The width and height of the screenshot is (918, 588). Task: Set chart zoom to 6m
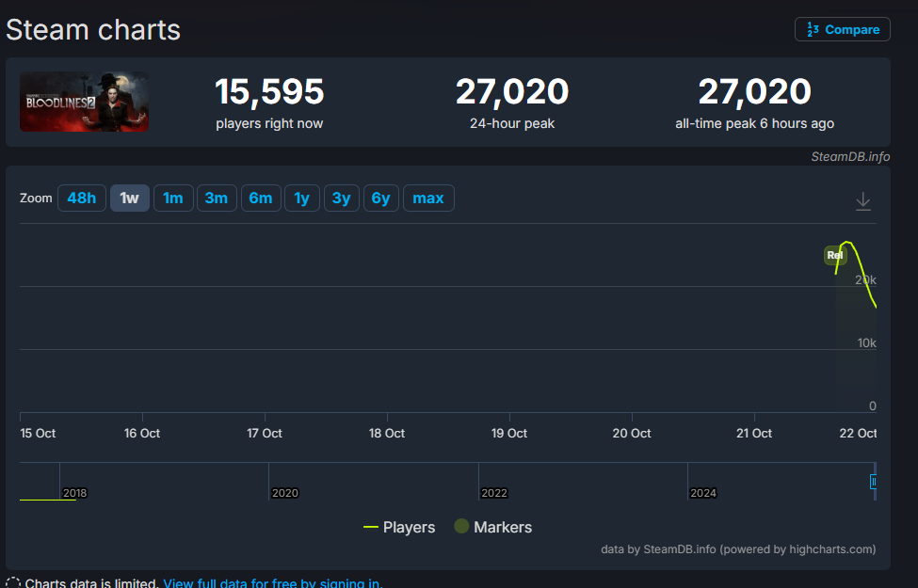pos(261,198)
